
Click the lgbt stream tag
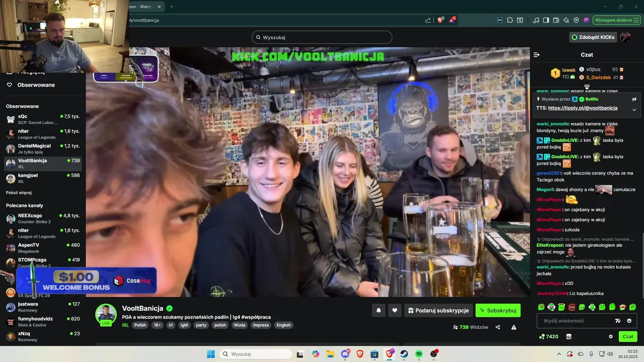[x=184, y=325]
